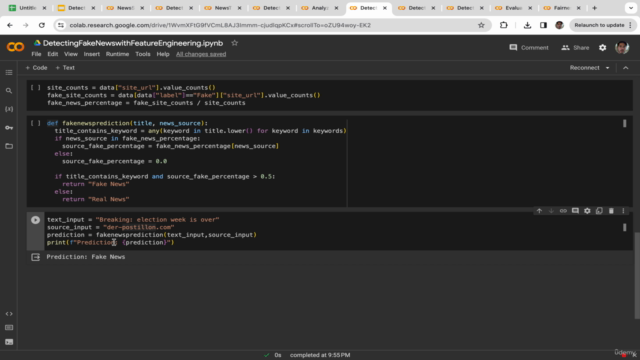Delete the cell with trash icon

pos(611,211)
